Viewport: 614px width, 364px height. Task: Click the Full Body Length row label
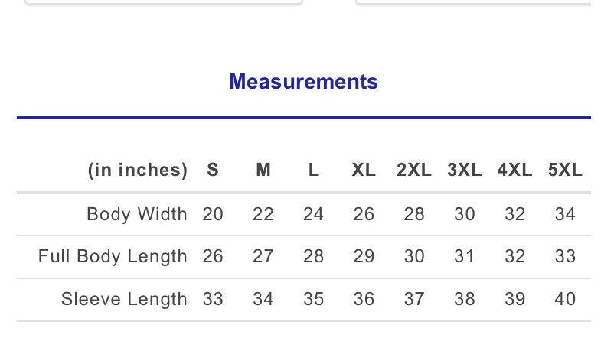(x=113, y=257)
